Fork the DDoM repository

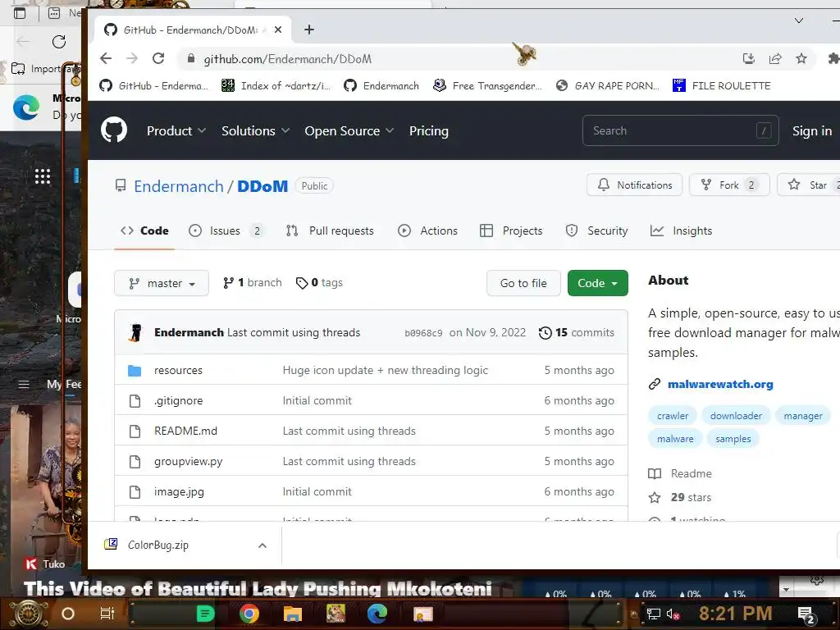(x=729, y=185)
